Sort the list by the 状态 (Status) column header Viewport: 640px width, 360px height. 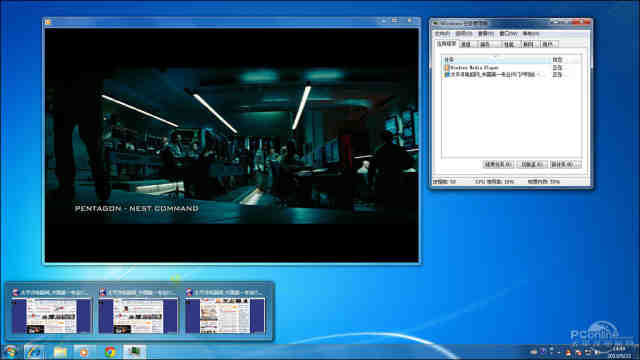pos(564,60)
